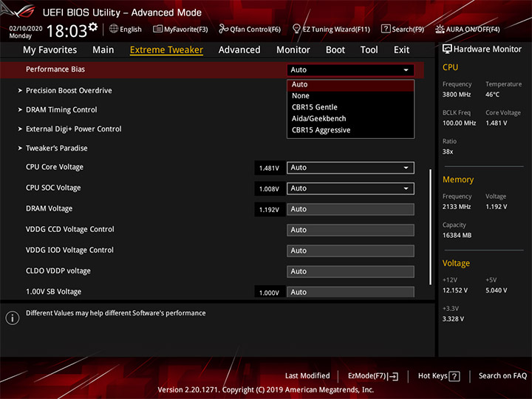The height and width of the screenshot is (399, 532).
Task: Open Performance Bias dropdown
Action: (x=350, y=70)
